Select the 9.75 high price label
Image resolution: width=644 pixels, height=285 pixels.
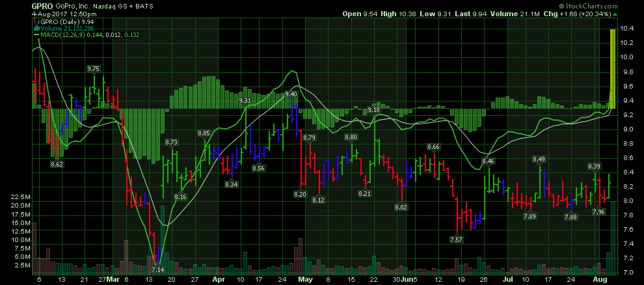(94, 68)
